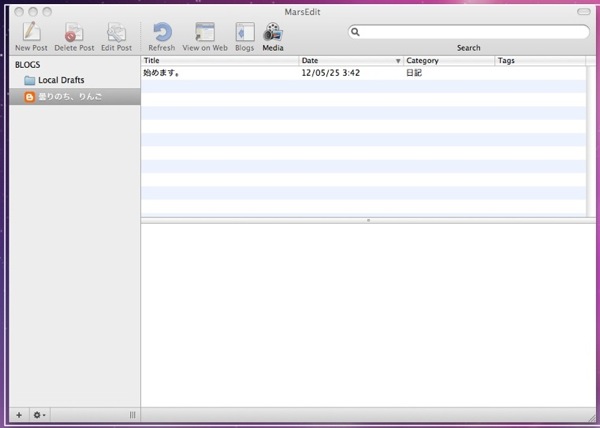Click inside the Search text field
The image size is (600, 428).
click(x=469, y=32)
